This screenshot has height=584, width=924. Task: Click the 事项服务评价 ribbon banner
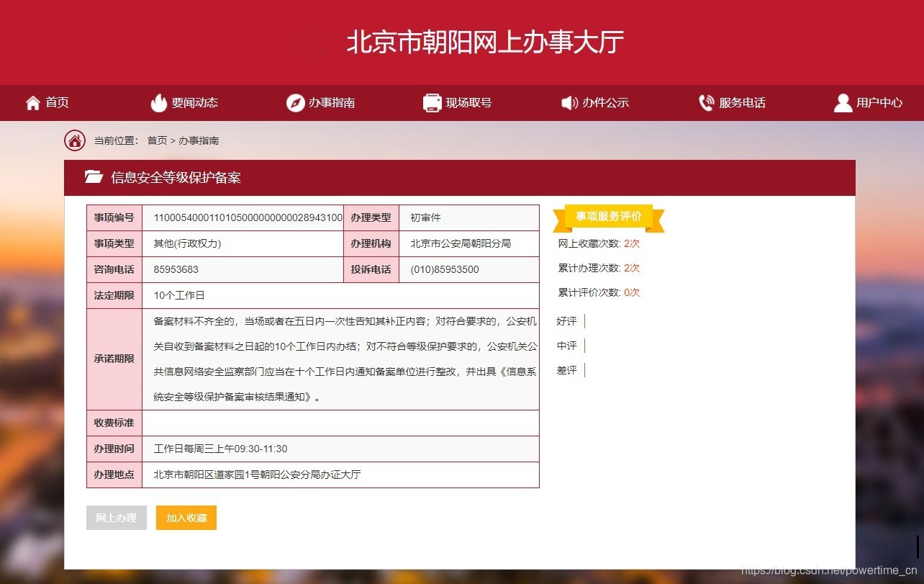[609, 217]
